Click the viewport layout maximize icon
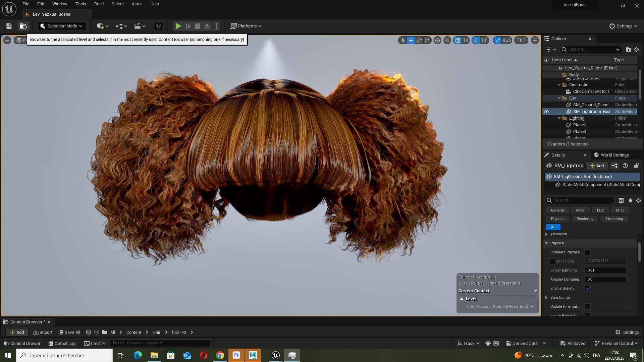644x362 pixels. [535, 40]
